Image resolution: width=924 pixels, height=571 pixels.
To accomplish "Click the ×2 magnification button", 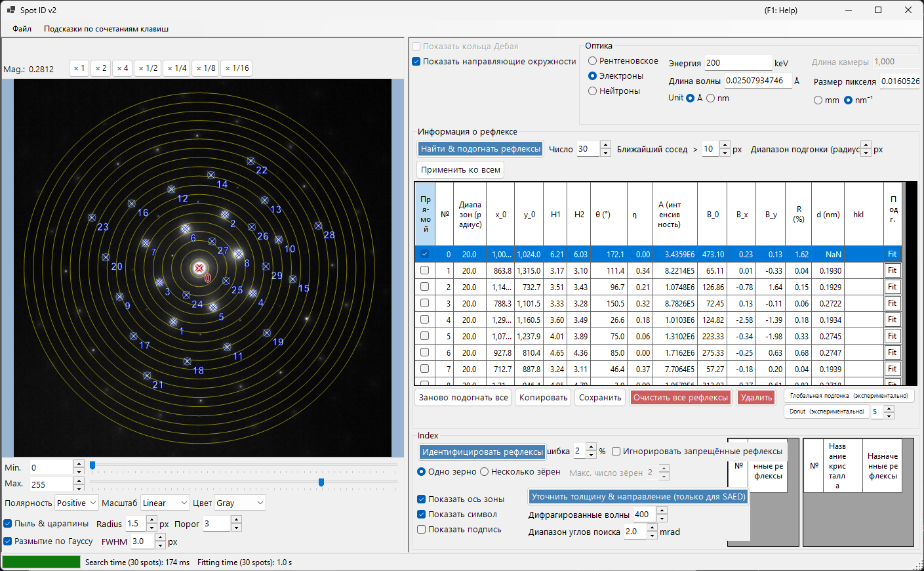I will 100,68.
